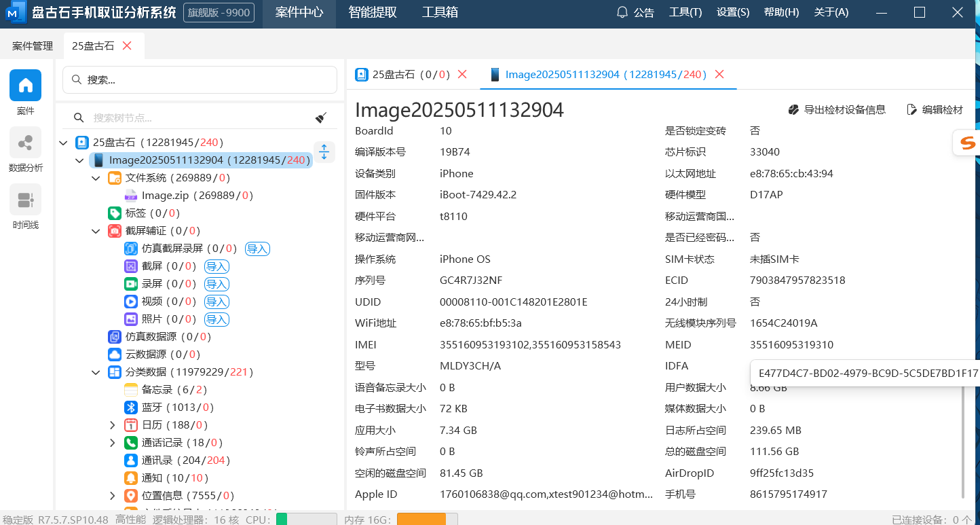Click the 导出检材设备信息 icon button
The width and height of the screenshot is (980, 525).
click(x=837, y=109)
